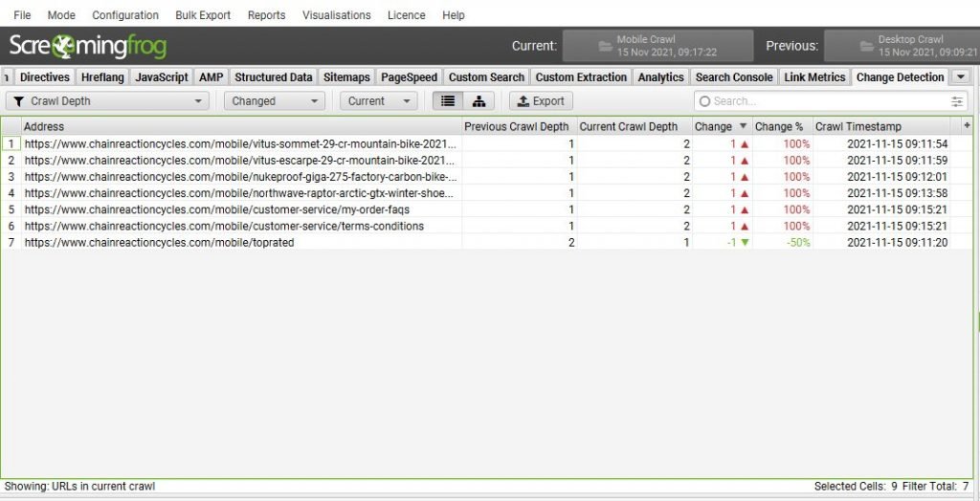This screenshot has width=980, height=501.
Task: Switch to tree view mode
Action: pos(479,100)
